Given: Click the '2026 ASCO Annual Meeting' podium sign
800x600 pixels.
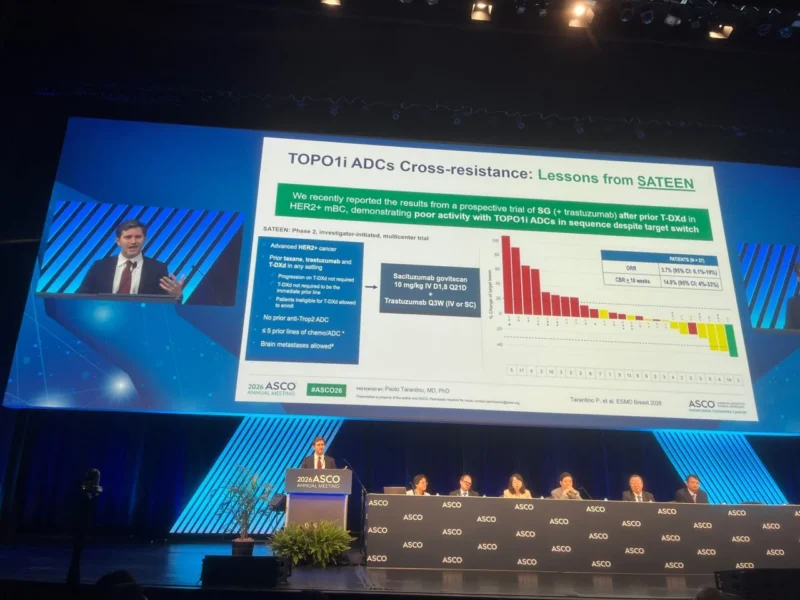Looking at the screenshot, I should pos(318,482).
